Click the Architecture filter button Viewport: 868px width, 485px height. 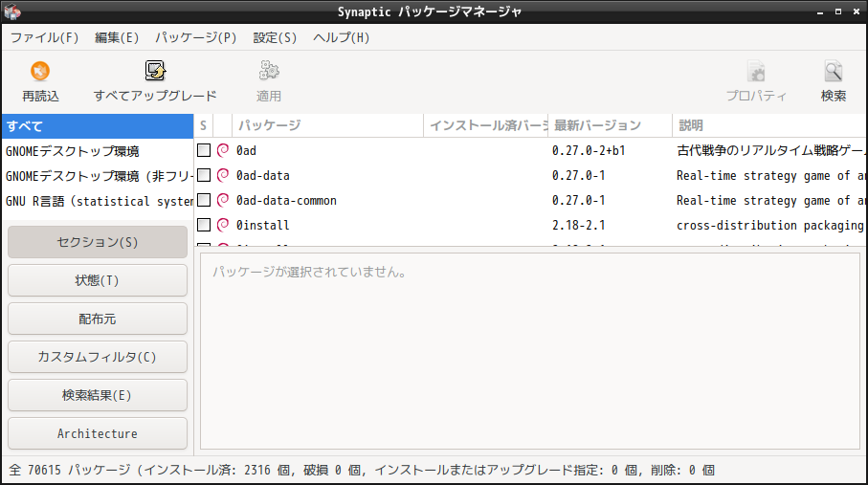click(98, 433)
